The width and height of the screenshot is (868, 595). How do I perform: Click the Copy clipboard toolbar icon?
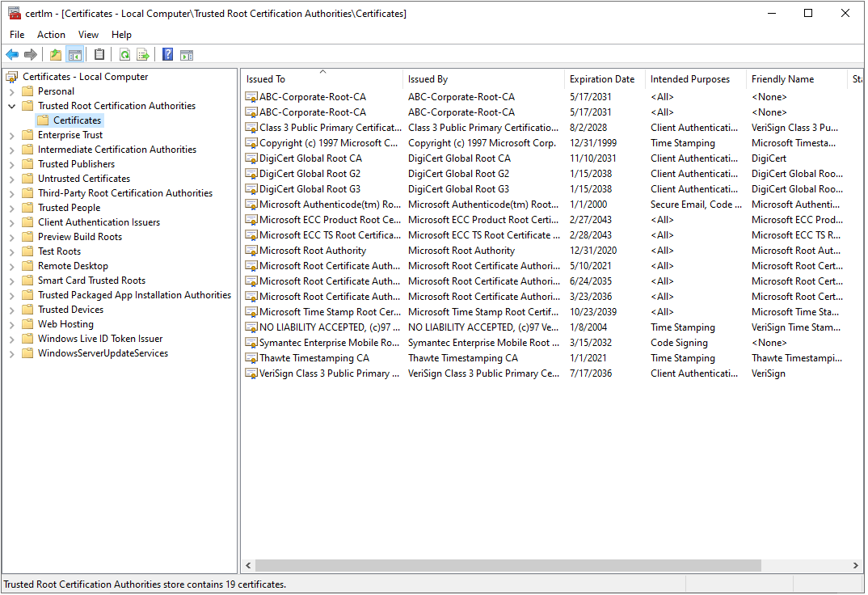99,54
